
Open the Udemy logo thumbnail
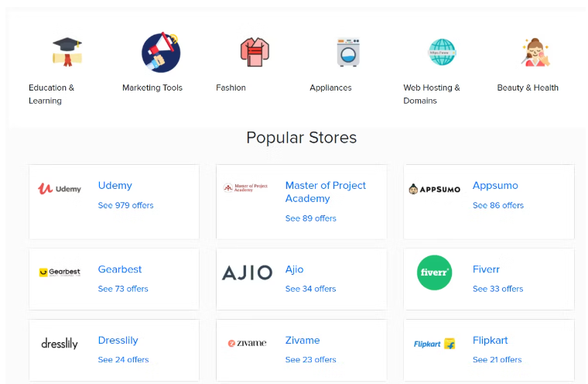point(60,188)
